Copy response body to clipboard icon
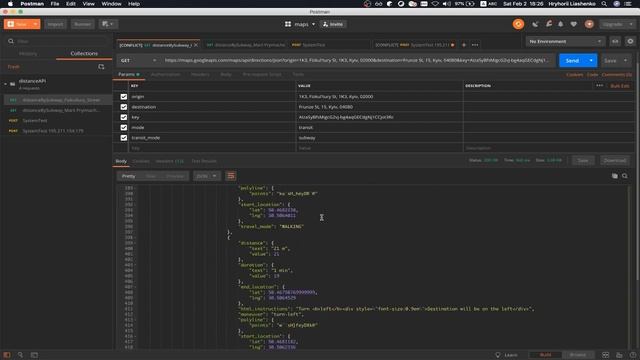This screenshot has width=640, height=360. 614,176
